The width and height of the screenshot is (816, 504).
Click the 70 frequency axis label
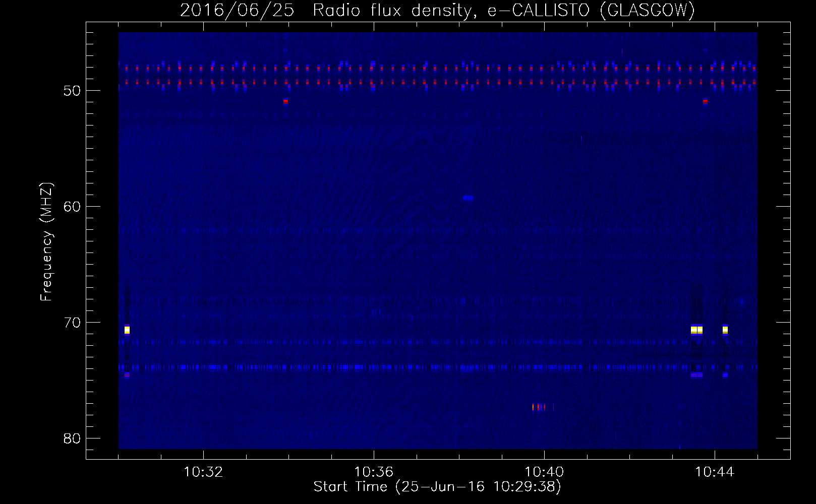72,323
